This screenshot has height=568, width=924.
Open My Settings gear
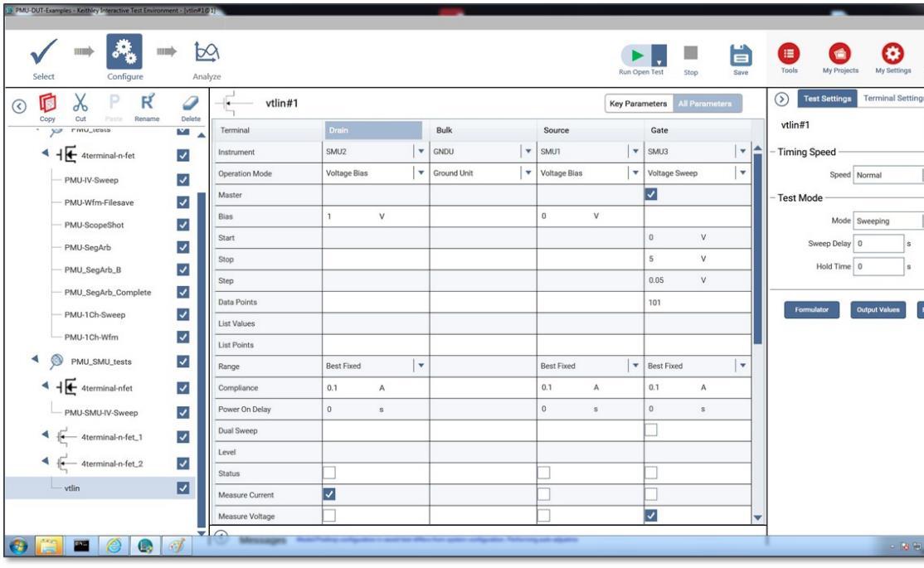892,54
